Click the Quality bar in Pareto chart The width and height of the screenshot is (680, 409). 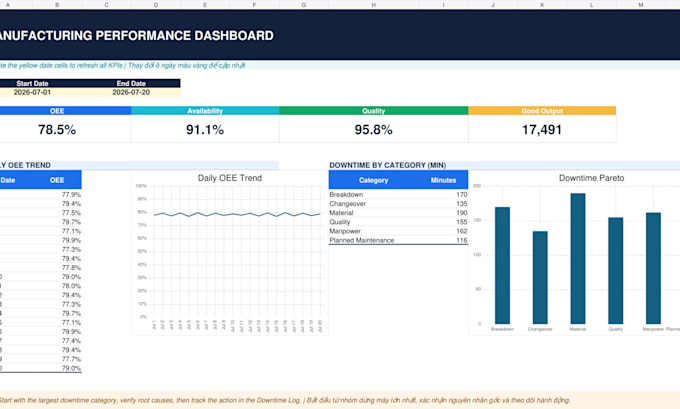(615, 271)
